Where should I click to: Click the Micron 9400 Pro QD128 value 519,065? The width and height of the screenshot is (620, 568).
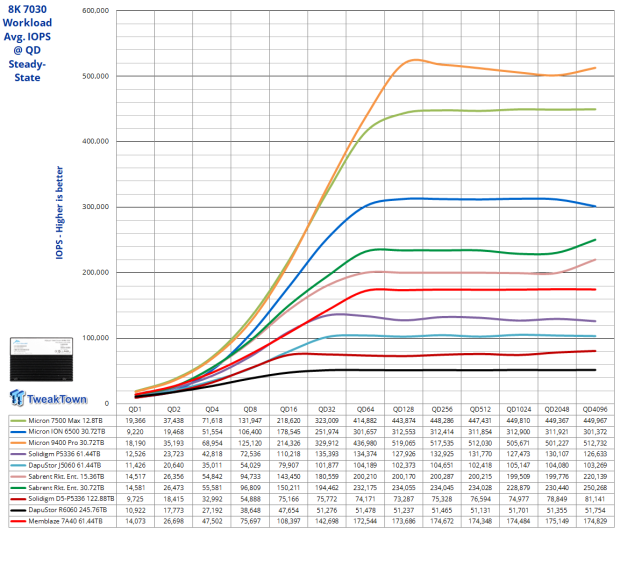pyautogui.click(x=403, y=443)
